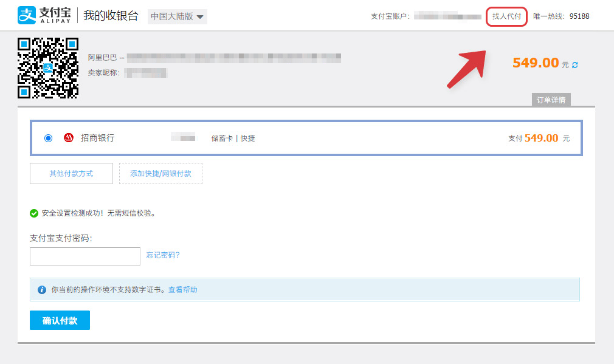Select the 招商银行 radio button
This screenshot has width=614, height=364.
(48, 138)
